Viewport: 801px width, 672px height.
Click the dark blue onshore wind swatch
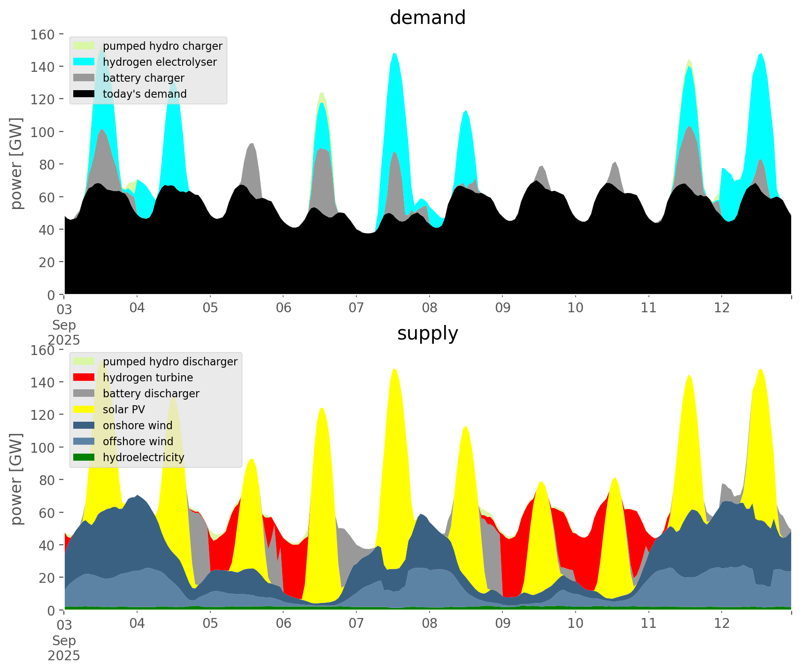pos(85,425)
